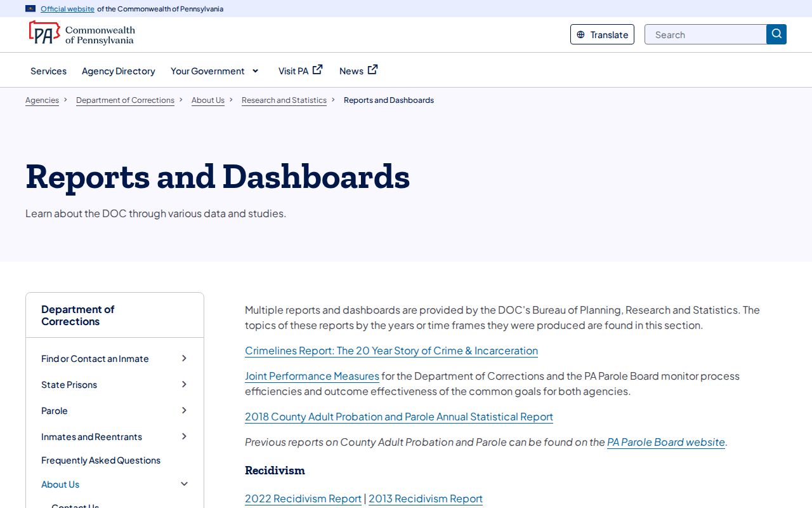This screenshot has width=812, height=508.
Task: Open Parole sidebar item
Action: tap(55, 411)
